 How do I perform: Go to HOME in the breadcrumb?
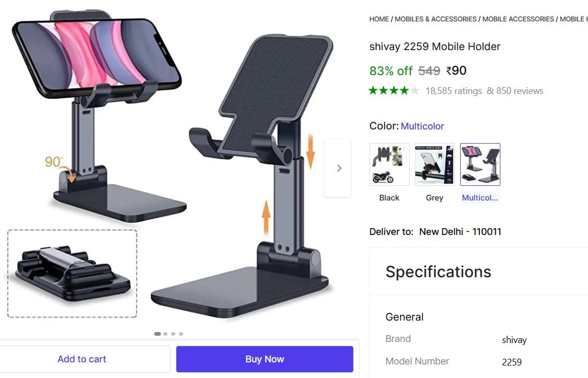click(379, 19)
